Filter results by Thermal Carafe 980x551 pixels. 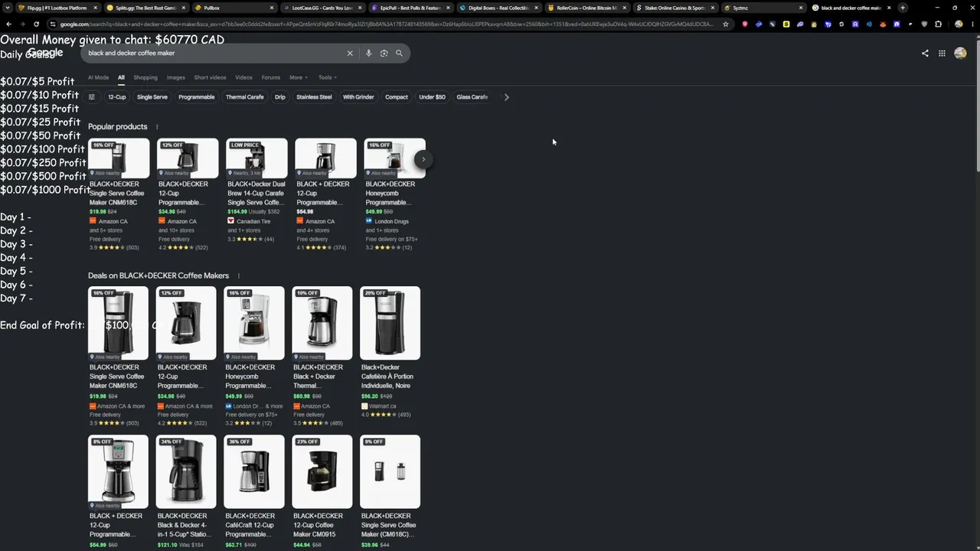[244, 97]
